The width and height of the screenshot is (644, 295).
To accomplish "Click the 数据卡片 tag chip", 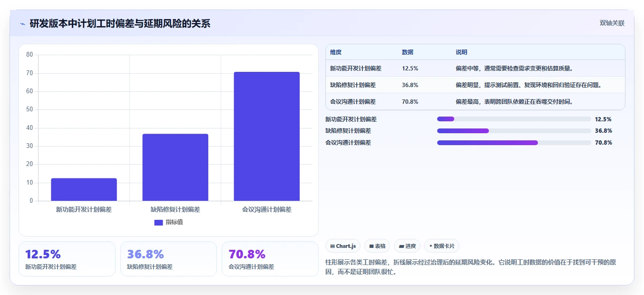I will click(442, 246).
